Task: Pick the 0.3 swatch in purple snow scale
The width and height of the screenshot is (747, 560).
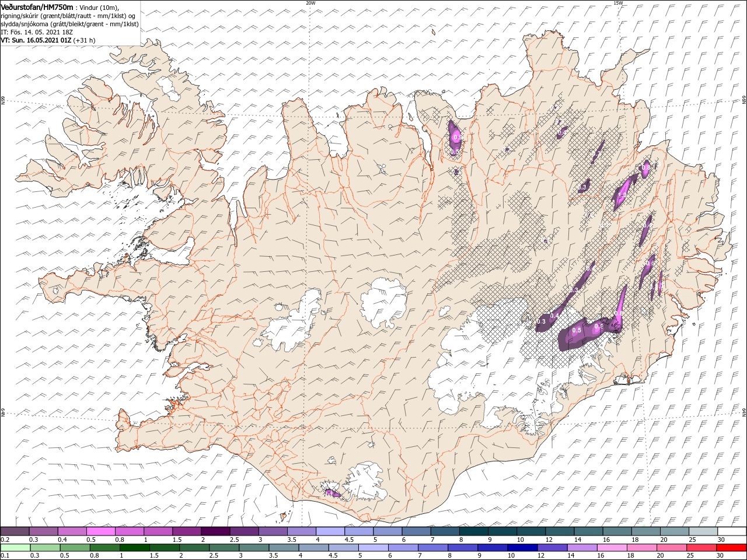Action: [x=43, y=531]
